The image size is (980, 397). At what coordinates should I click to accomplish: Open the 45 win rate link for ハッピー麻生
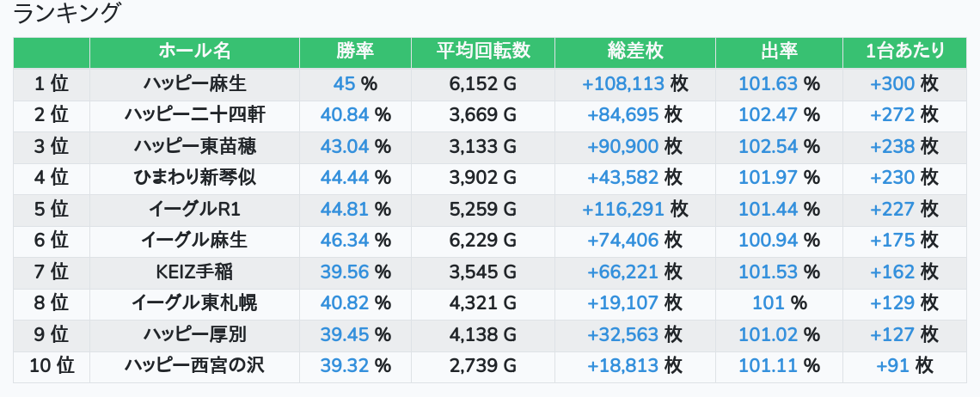tap(344, 84)
